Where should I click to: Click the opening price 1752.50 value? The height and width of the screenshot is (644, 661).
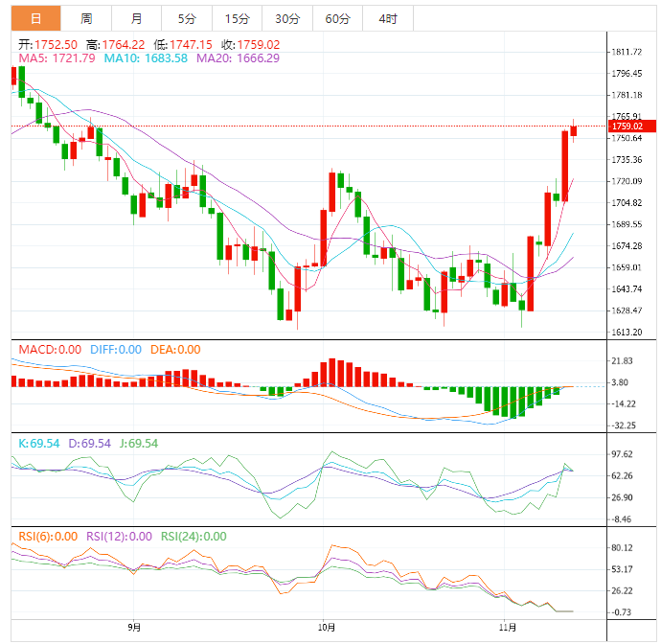pos(57,45)
